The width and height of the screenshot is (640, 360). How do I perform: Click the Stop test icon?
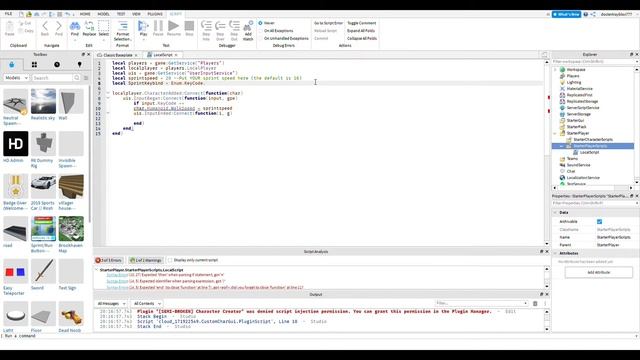(x=189, y=26)
